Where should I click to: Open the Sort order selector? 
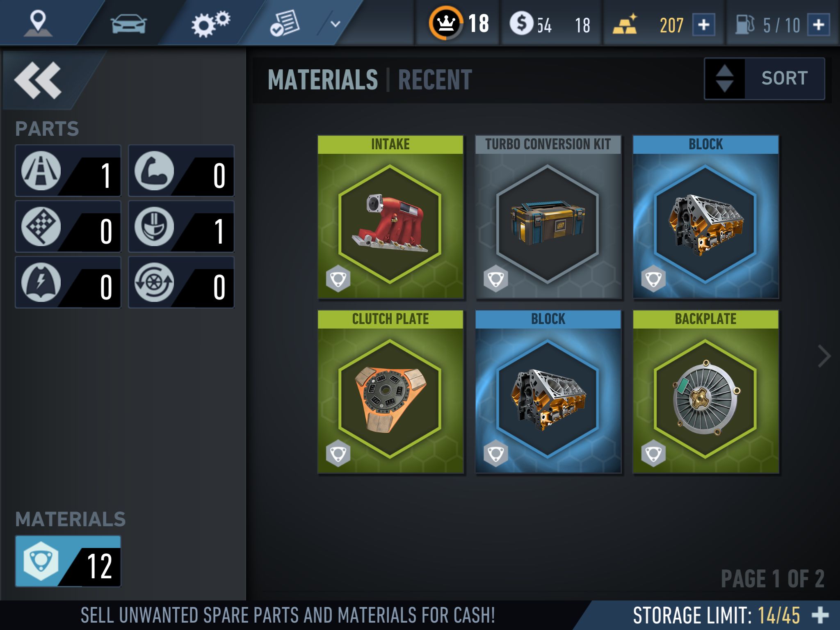pos(765,78)
